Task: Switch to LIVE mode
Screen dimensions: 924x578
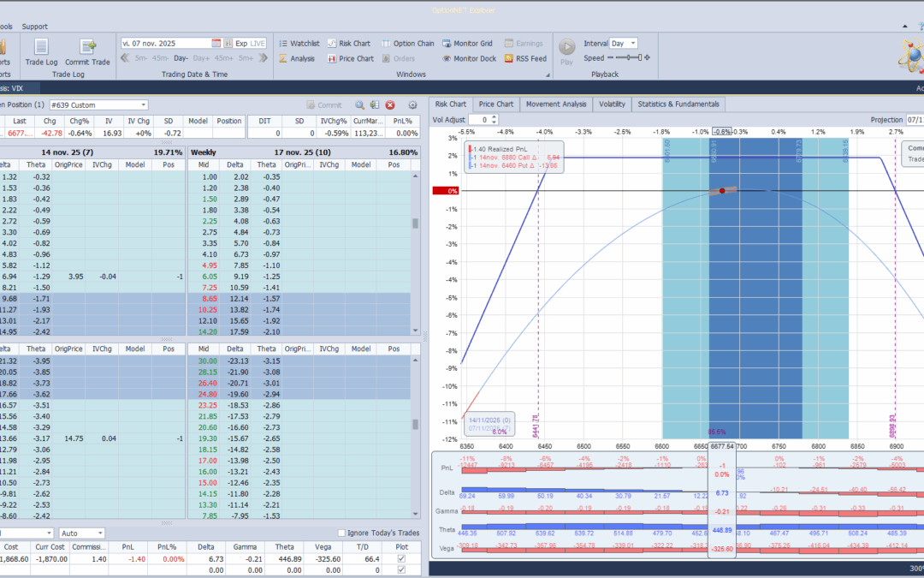Action: 258,43
